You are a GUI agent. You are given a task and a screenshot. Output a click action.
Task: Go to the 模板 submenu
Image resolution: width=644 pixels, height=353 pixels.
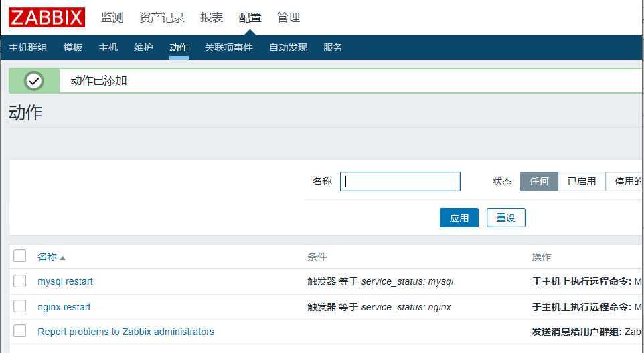pyautogui.click(x=73, y=47)
